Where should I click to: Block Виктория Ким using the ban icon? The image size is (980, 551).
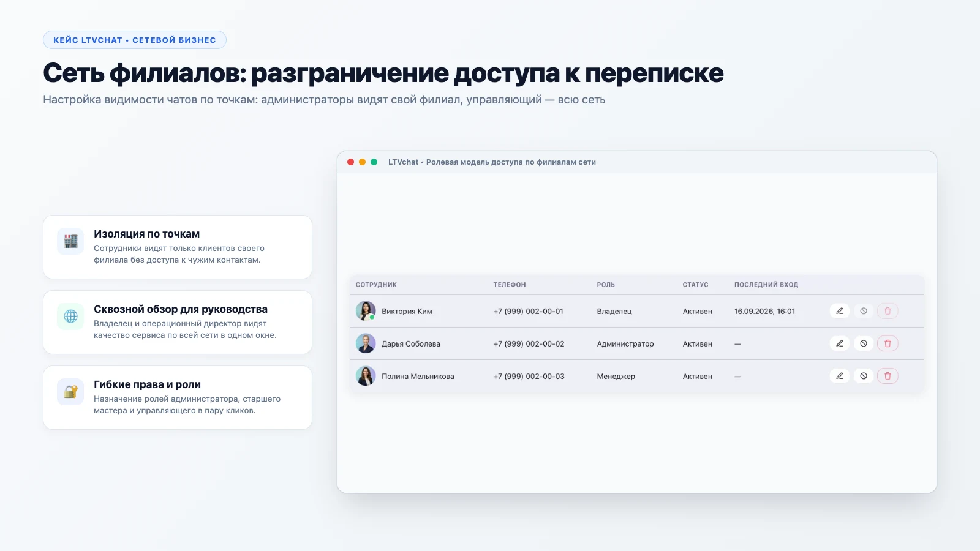pyautogui.click(x=864, y=311)
